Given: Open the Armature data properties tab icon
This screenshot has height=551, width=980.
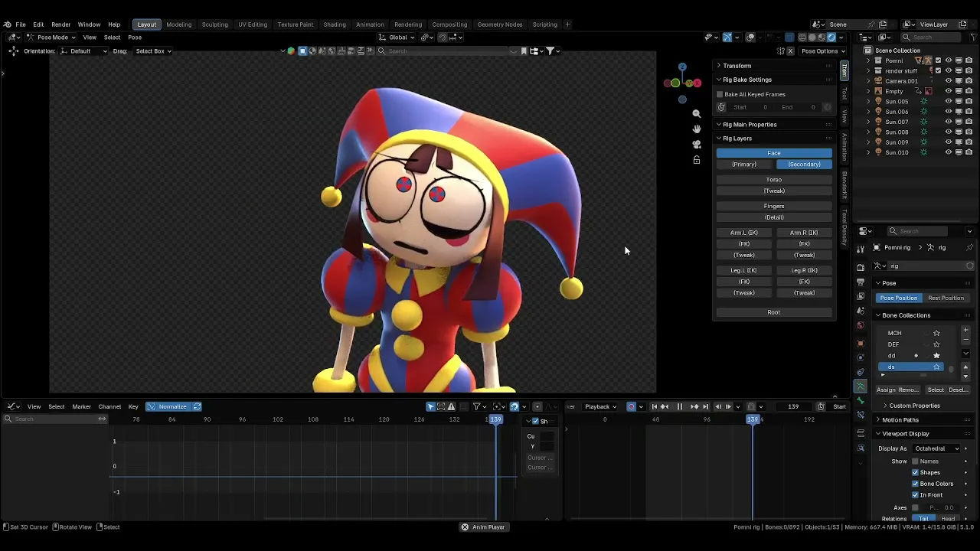Looking at the screenshot, I should click(x=861, y=386).
